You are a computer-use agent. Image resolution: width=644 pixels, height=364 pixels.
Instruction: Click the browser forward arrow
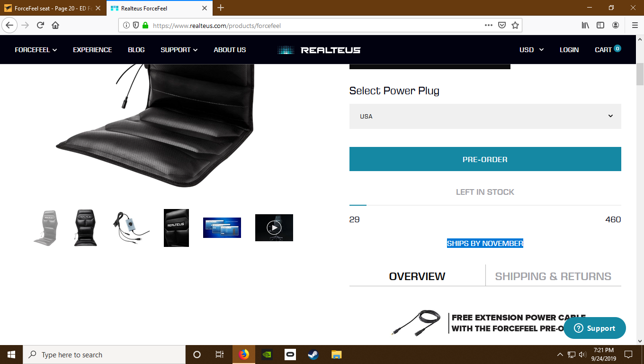click(x=25, y=25)
